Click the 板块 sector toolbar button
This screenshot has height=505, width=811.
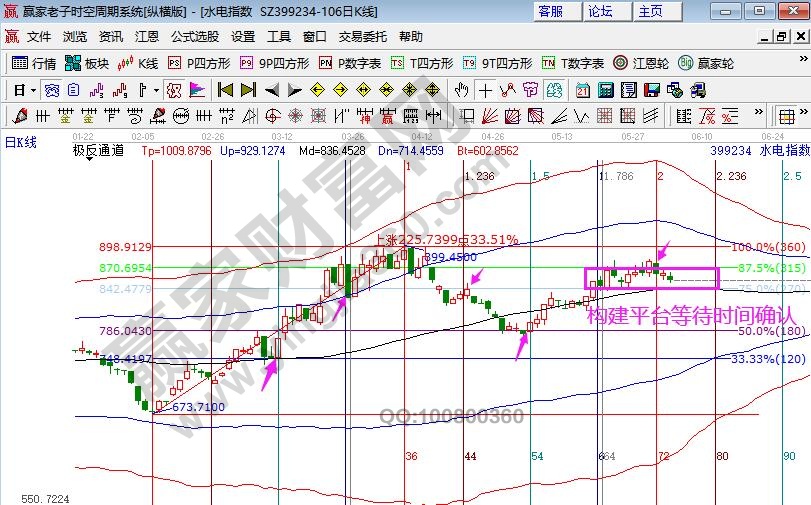point(87,63)
